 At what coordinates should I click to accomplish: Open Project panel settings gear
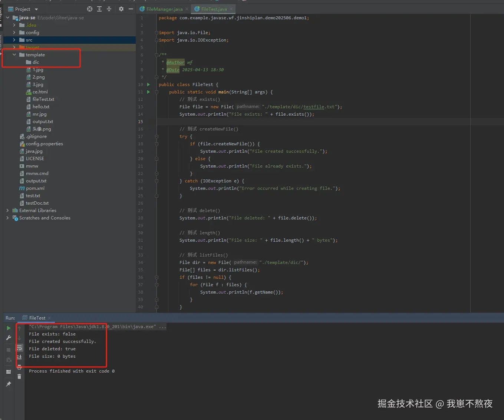[x=121, y=9]
